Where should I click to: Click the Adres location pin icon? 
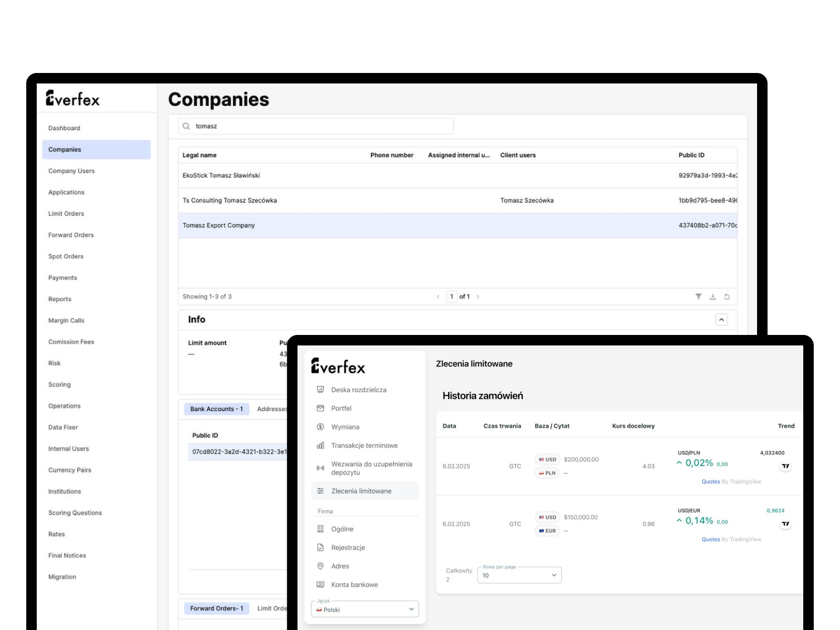(x=320, y=566)
